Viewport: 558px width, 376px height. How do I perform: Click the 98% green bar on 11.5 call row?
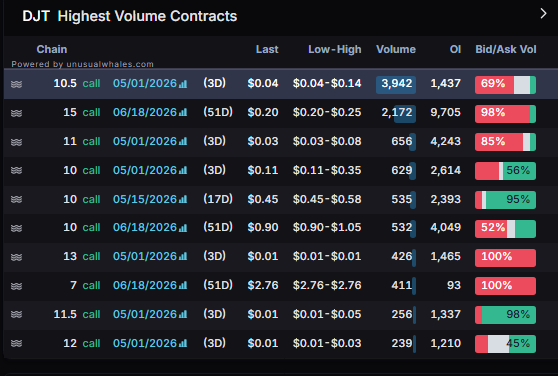point(505,315)
